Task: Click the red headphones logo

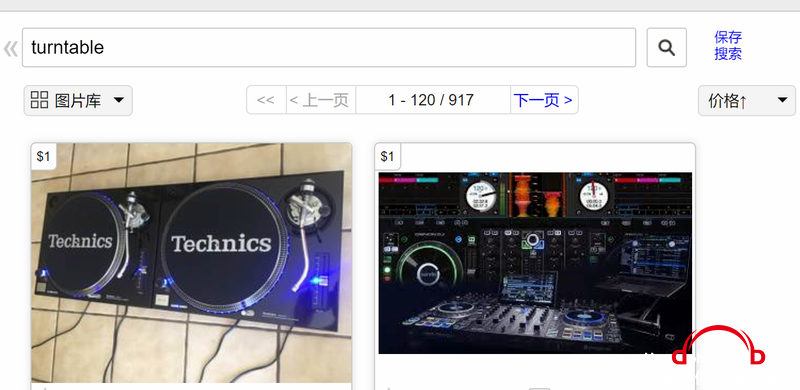Action: coord(718,346)
